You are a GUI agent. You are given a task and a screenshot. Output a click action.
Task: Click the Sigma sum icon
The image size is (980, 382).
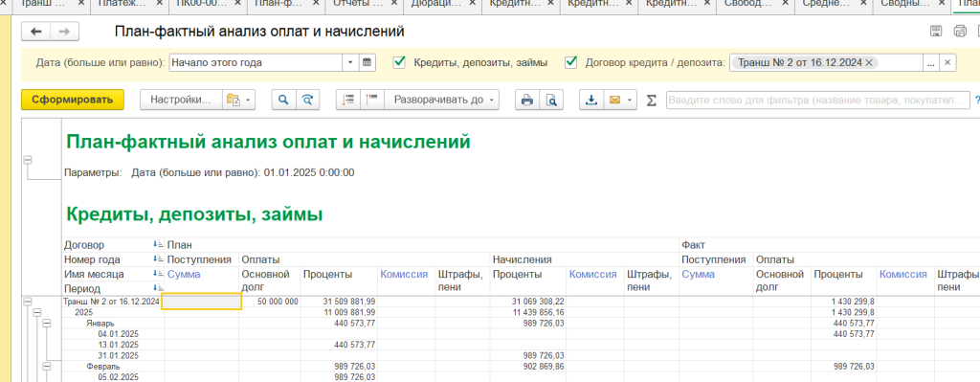(651, 100)
